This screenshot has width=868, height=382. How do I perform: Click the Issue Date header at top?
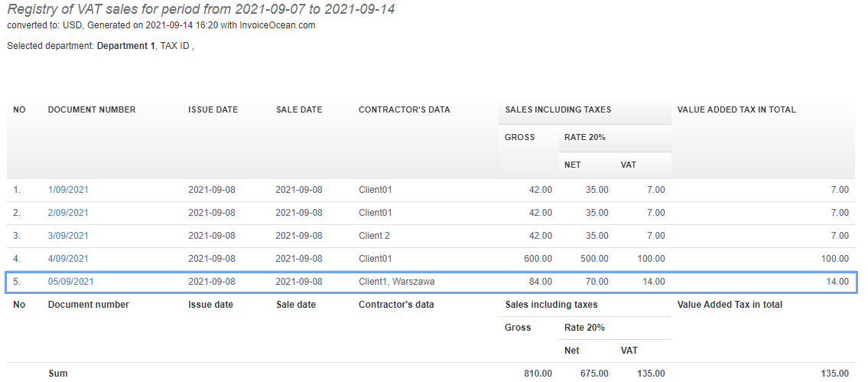coord(213,109)
